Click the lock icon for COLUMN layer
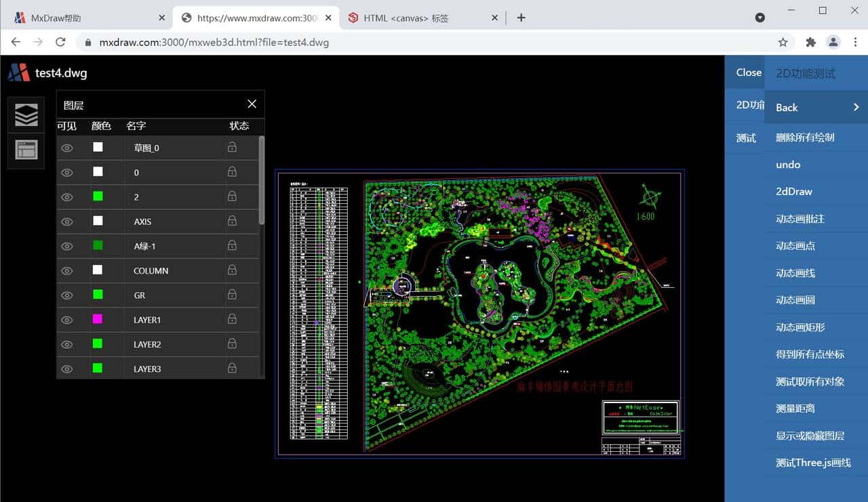This screenshot has width=868, height=502. [232, 270]
